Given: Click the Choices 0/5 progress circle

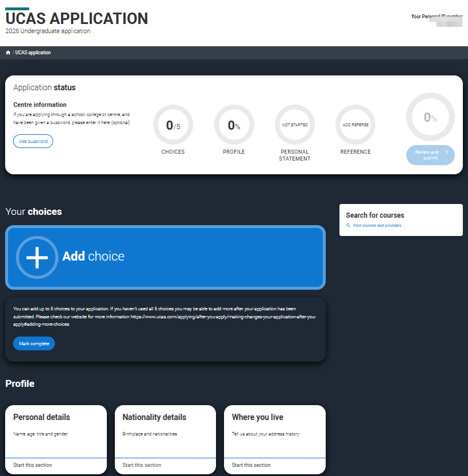Looking at the screenshot, I should (x=173, y=125).
